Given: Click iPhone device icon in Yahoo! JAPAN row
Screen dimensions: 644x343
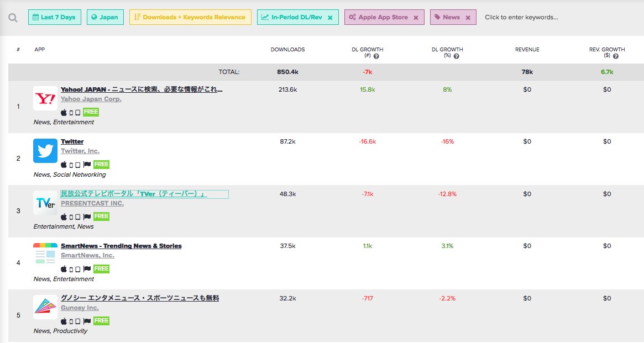Looking at the screenshot, I should click(x=71, y=113).
